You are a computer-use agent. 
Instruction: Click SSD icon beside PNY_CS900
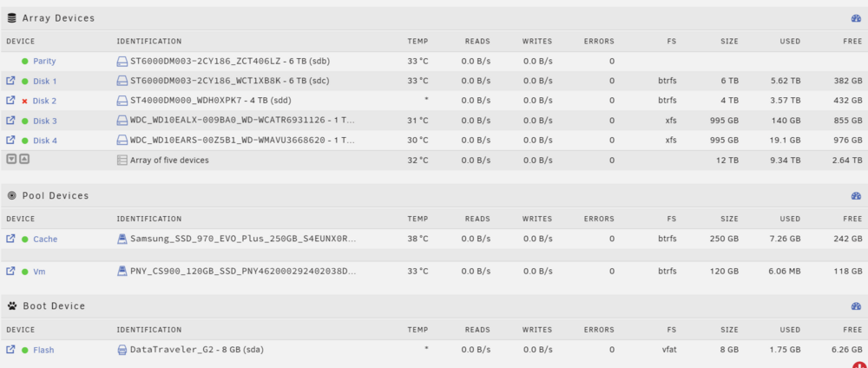point(122,272)
